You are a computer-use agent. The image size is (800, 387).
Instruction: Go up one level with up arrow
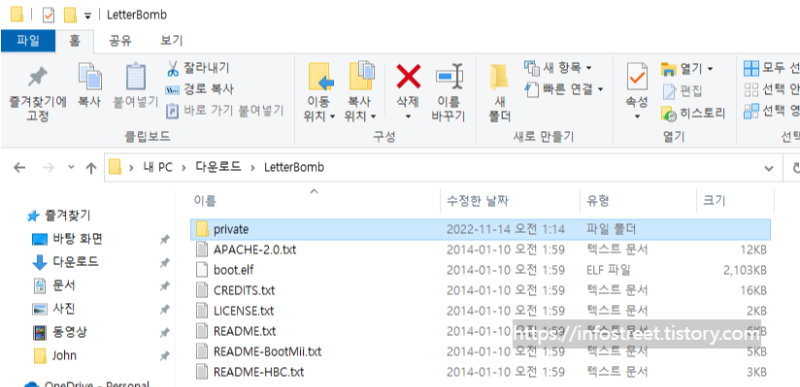[x=91, y=168]
